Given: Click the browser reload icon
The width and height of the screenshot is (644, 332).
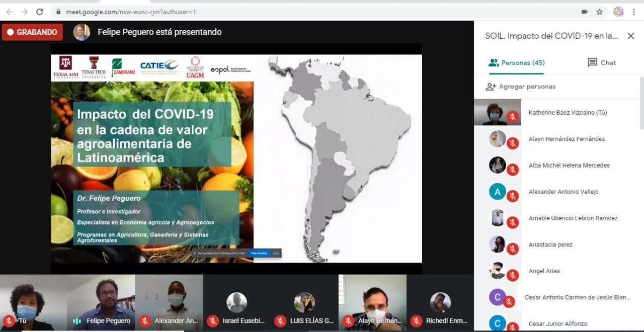Looking at the screenshot, I should point(40,12).
